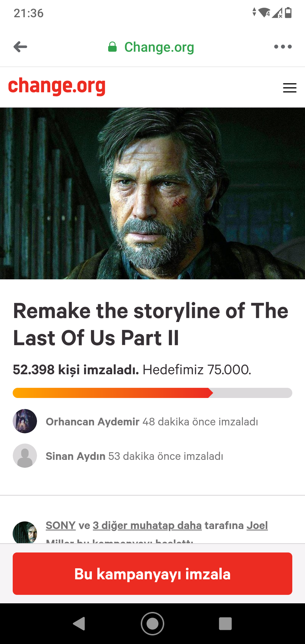Tap the Orhancan Aydemir name text
The image size is (305, 644).
(93, 422)
